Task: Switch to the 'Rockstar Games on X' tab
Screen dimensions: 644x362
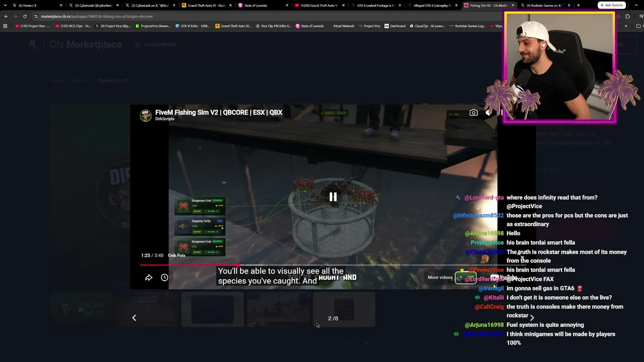Action: coord(545,6)
